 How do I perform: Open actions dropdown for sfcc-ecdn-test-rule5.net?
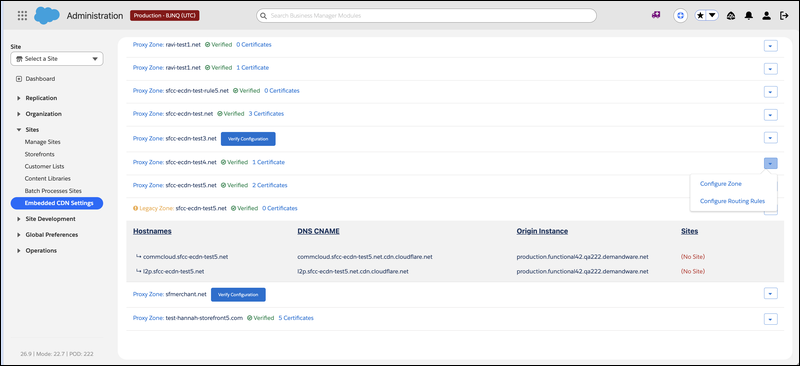pyautogui.click(x=770, y=92)
